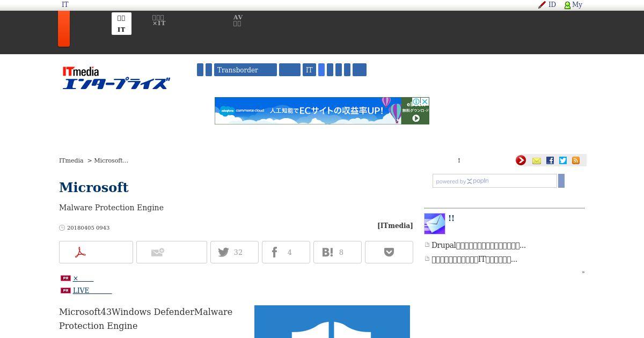The width and height of the screenshot is (644, 338).
Task: Open the Transborder navigation menu item
Action: click(x=245, y=70)
